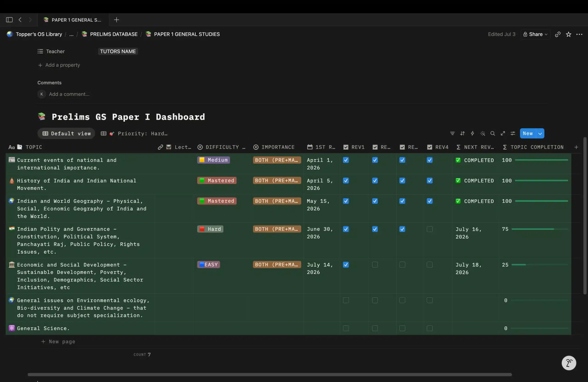Check REV1 for General Science row
Screen dimensions: 588x382
coord(346,328)
